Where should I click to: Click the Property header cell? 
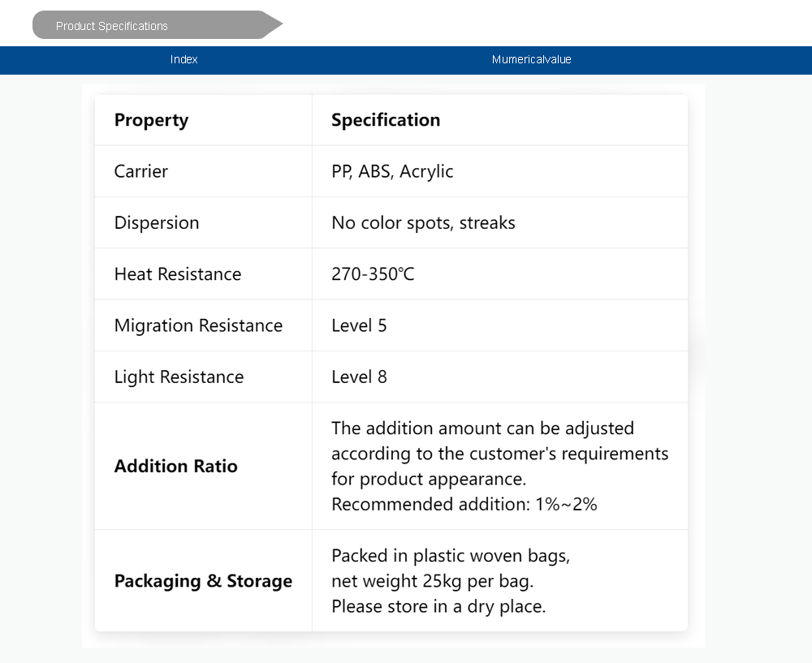[x=151, y=120]
